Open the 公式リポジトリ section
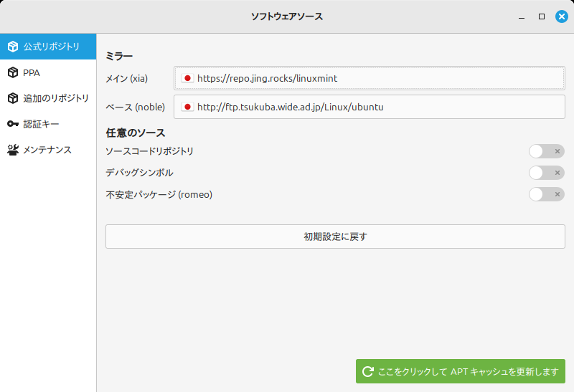574x392 pixels. 48,47
